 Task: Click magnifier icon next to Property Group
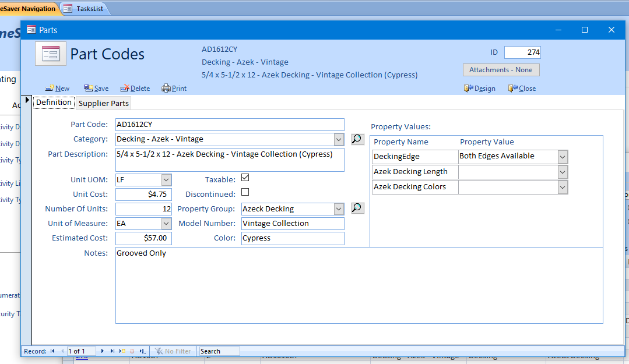click(357, 208)
